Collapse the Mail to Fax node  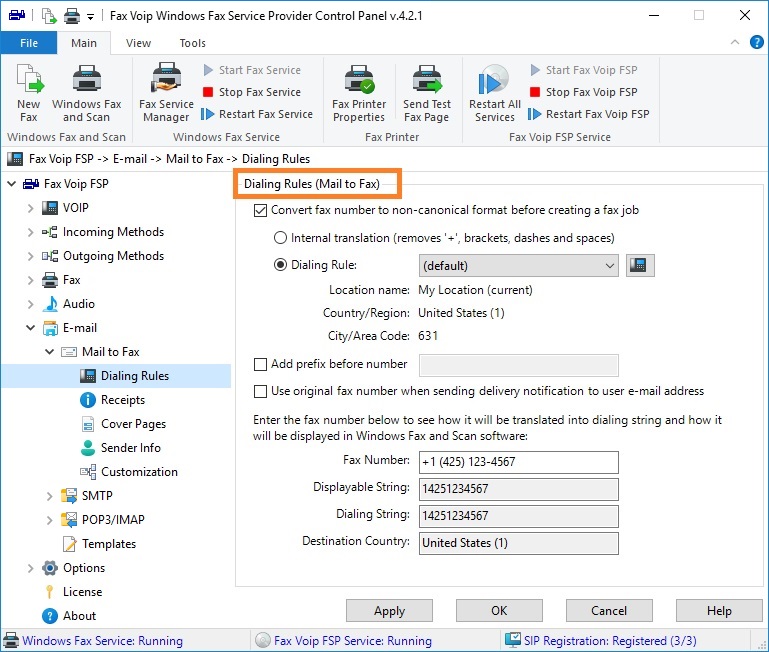pyautogui.click(x=50, y=352)
